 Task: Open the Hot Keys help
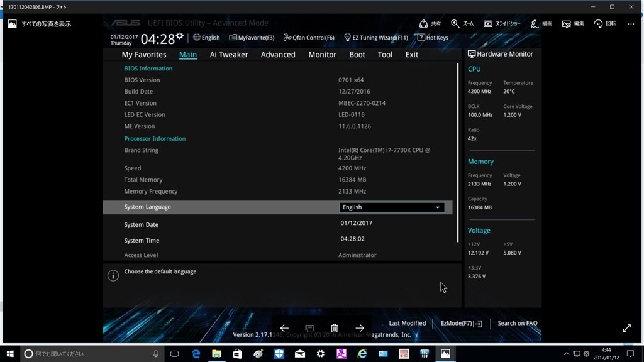coord(433,37)
